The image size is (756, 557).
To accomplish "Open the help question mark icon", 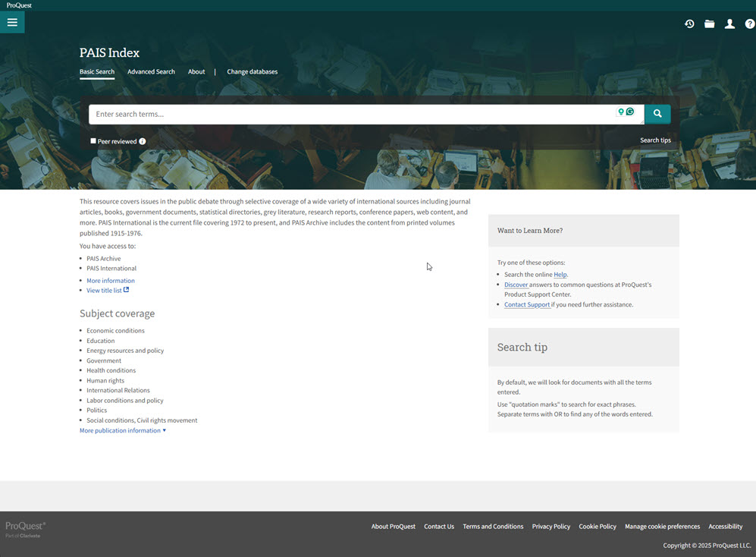I will (x=749, y=24).
